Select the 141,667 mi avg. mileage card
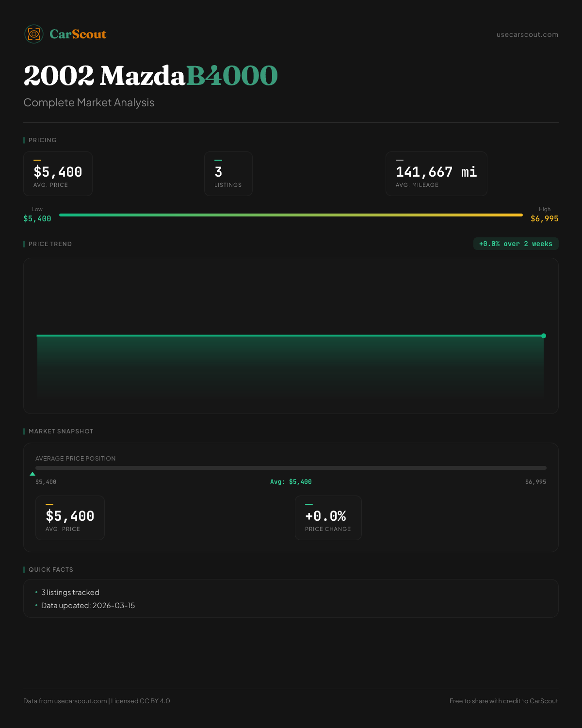The height and width of the screenshot is (728, 582). 436,174
